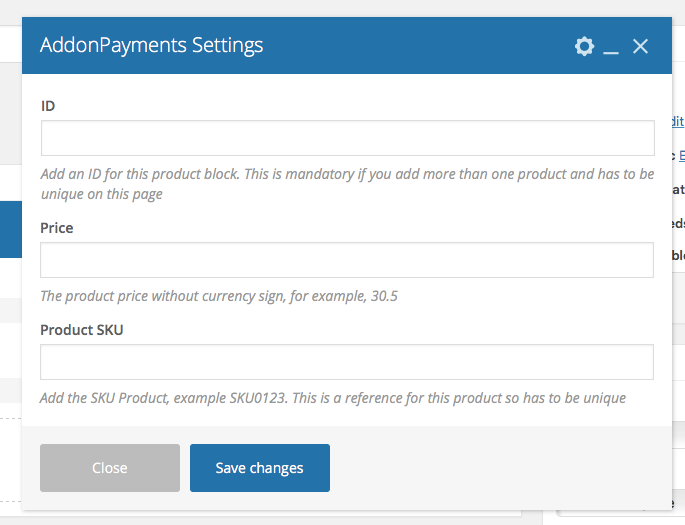Image resolution: width=685 pixels, height=525 pixels.
Task: Select the blue highlighted item behind the dialog
Action: pyautogui.click(x=11, y=229)
